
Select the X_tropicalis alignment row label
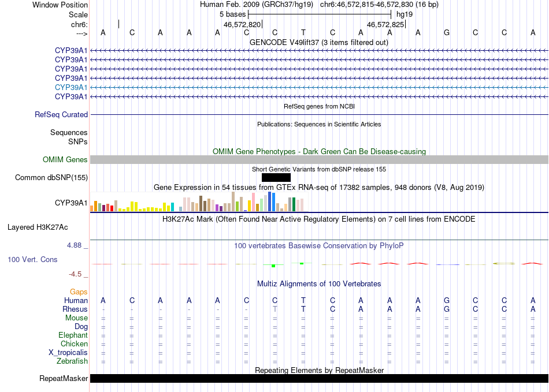[x=68, y=353]
